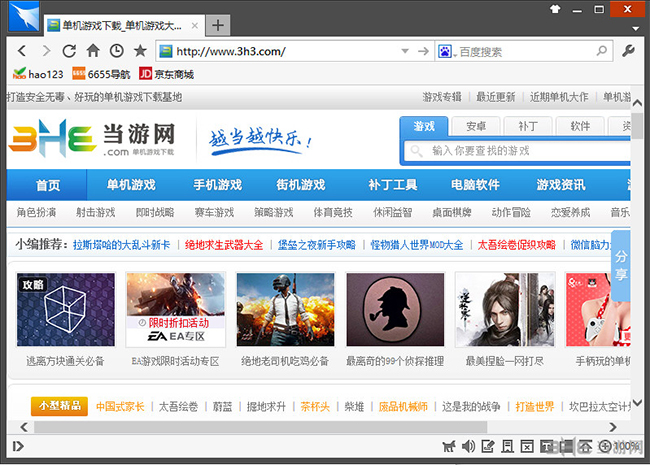
Task: Open the 首页 navigation item
Action: coord(47,185)
